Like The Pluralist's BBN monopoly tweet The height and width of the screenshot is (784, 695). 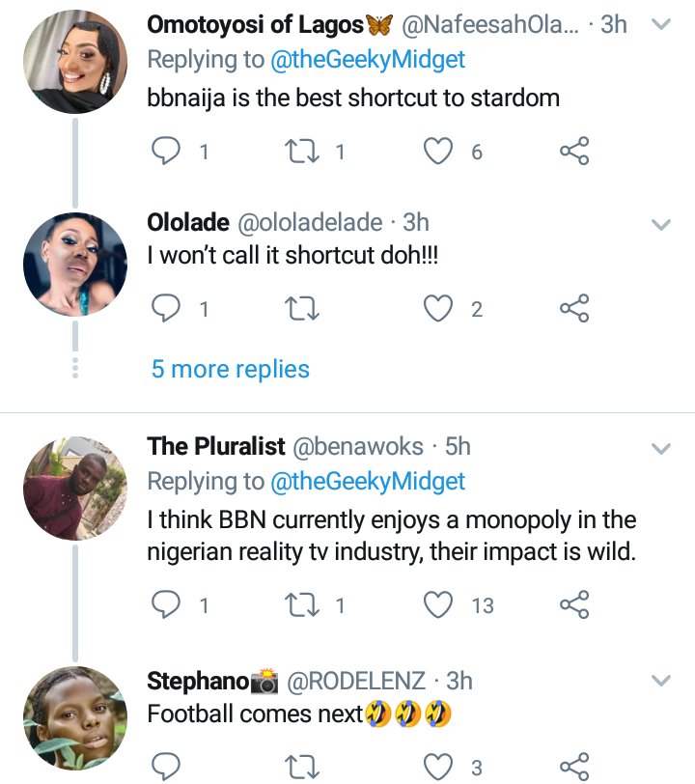point(439,605)
